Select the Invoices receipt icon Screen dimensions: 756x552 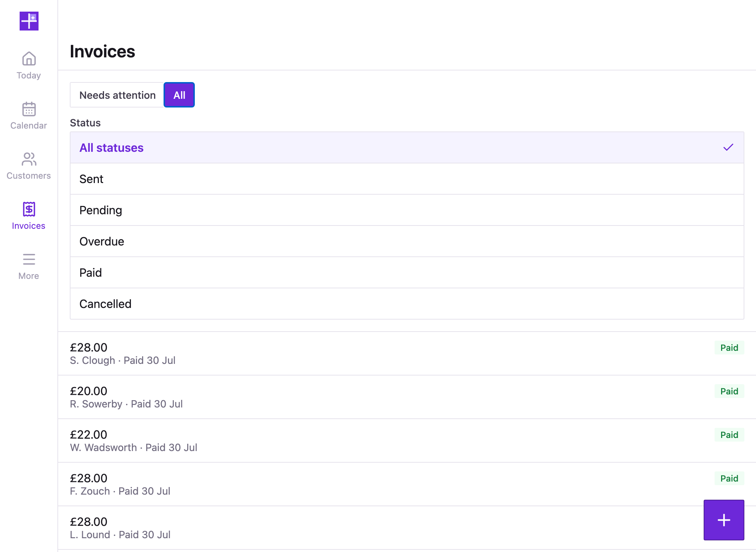pos(29,209)
